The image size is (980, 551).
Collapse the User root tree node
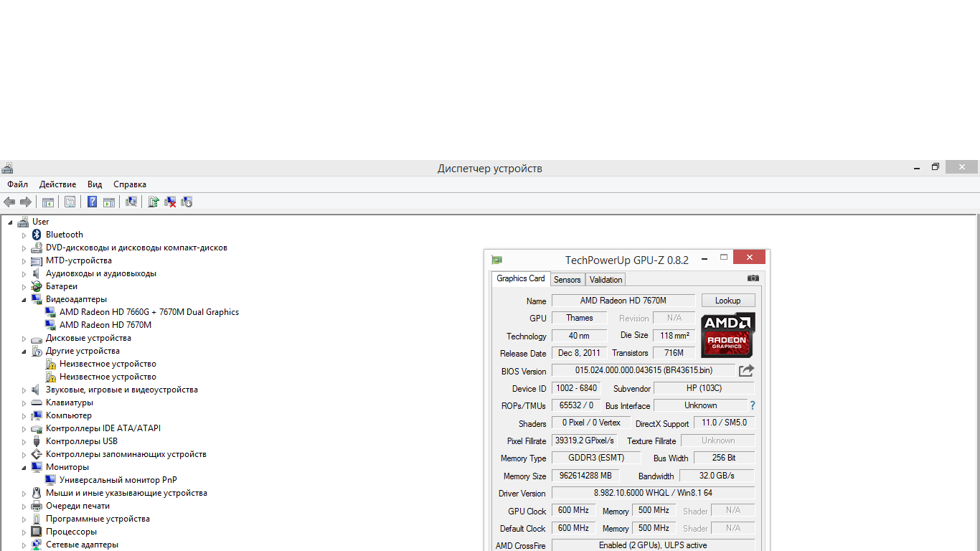coord(10,222)
